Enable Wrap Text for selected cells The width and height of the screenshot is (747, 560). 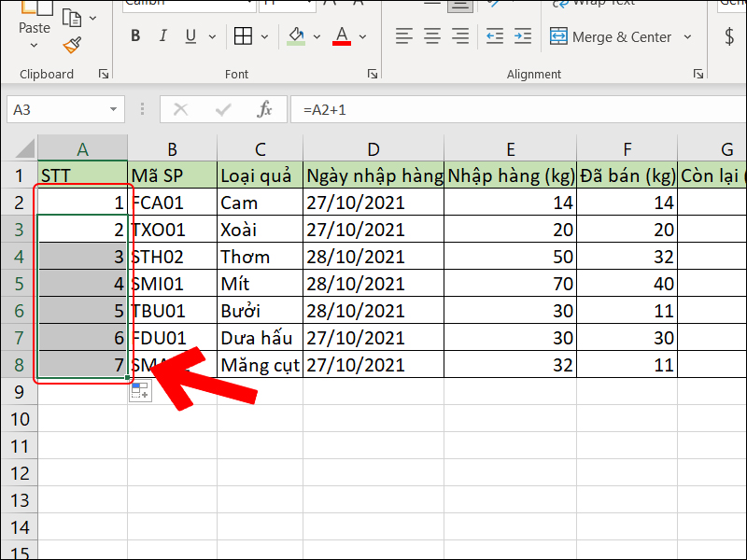pyautogui.click(x=596, y=5)
